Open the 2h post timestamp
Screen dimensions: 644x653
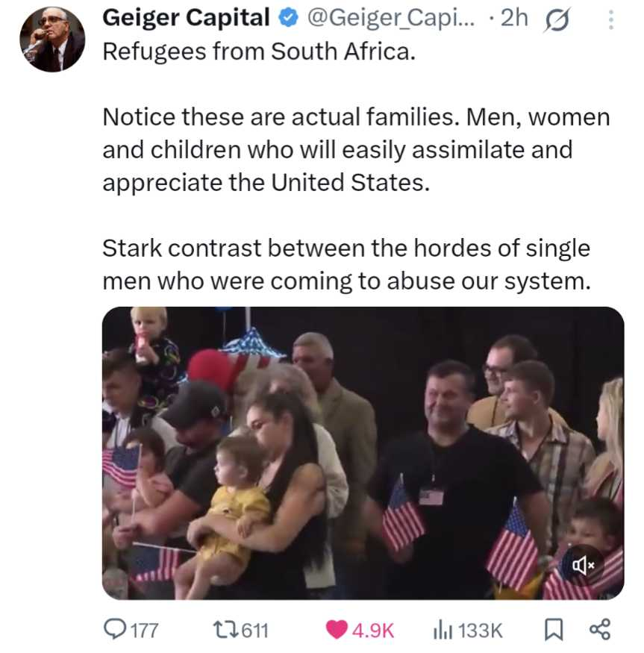click(x=514, y=18)
